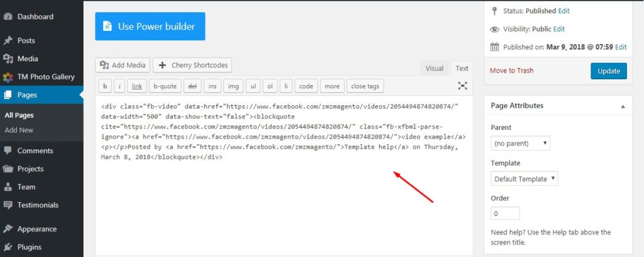Switch to the Text editor tab
644x257 pixels.
pos(462,69)
